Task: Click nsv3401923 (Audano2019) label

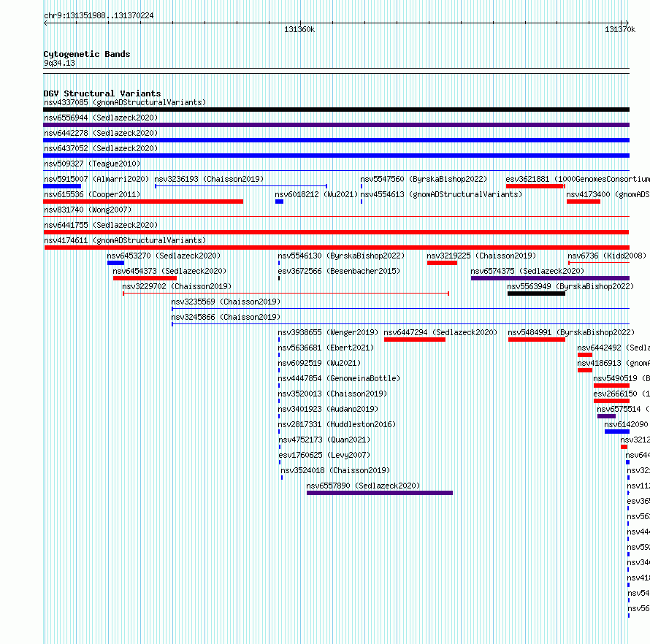Action: [x=329, y=409]
